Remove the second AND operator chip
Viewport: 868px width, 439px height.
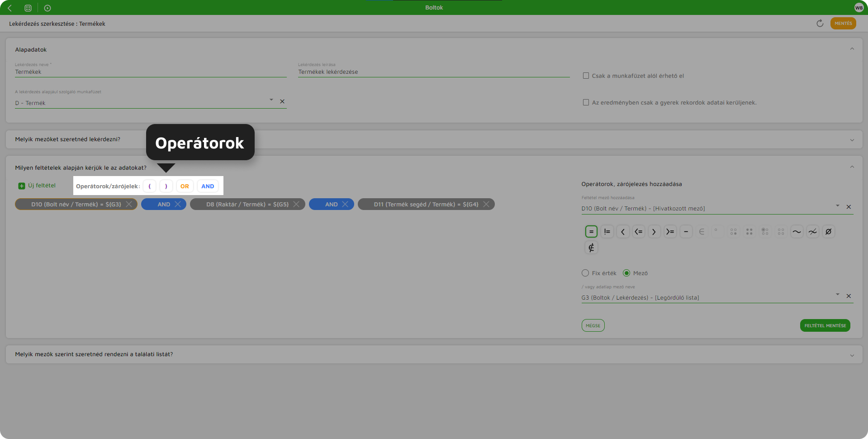345,204
